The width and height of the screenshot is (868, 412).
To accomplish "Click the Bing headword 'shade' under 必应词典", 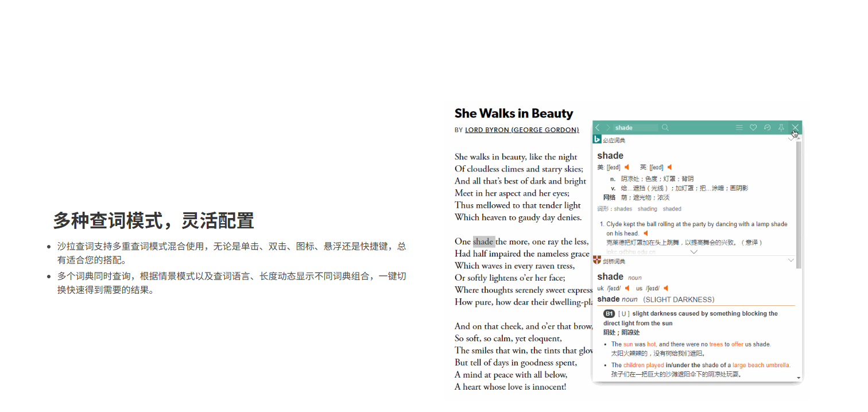I will 610,156.
